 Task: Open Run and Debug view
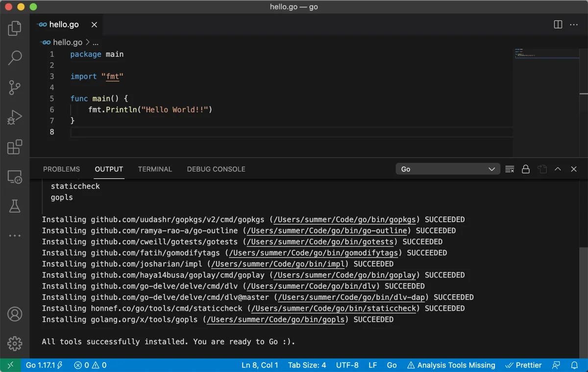click(x=15, y=118)
